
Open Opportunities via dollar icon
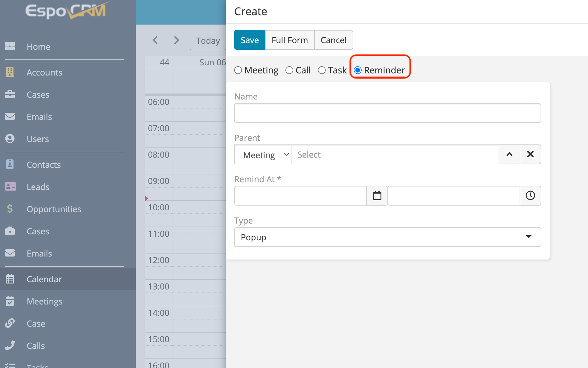point(10,209)
